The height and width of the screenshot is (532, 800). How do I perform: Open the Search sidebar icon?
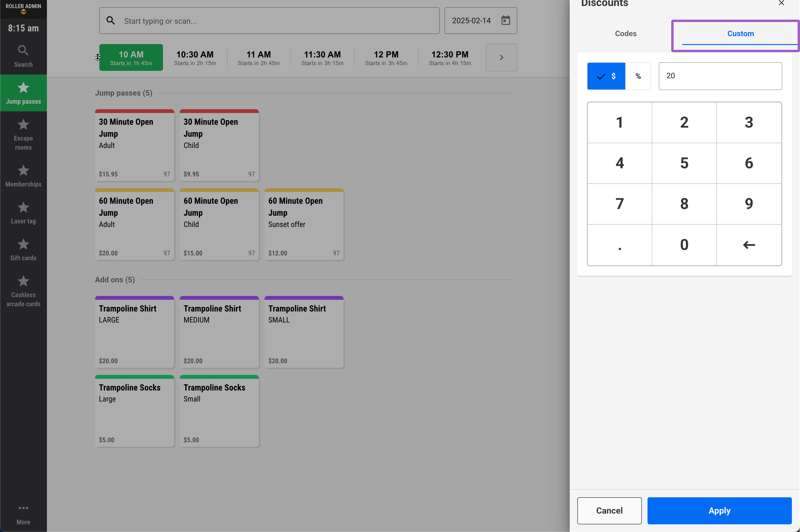pyautogui.click(x=23, y=56)
